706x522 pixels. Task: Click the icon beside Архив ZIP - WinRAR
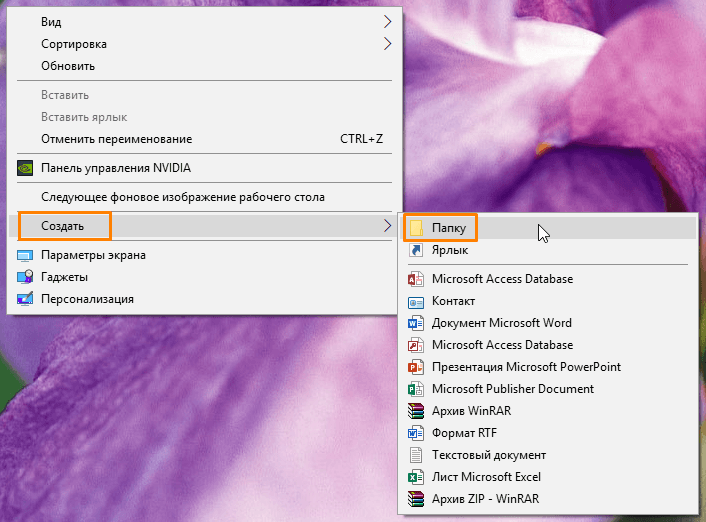416,499
